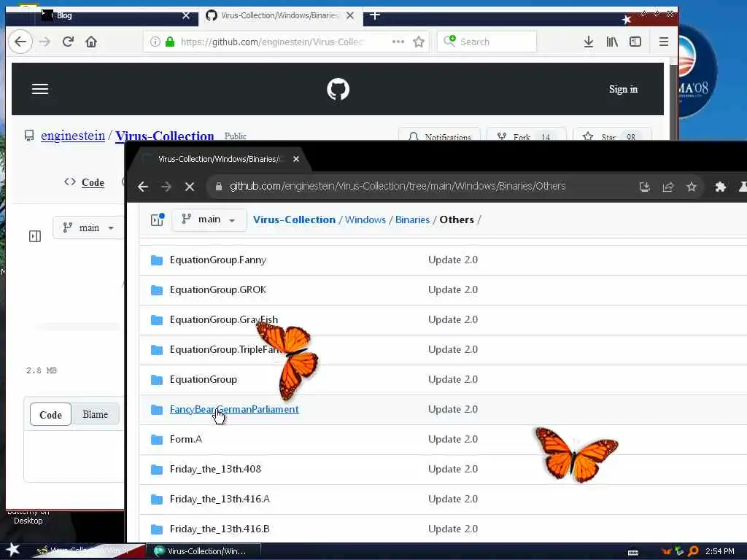
Task: Click the butterfly tray icon
Action: click(666, 551)
